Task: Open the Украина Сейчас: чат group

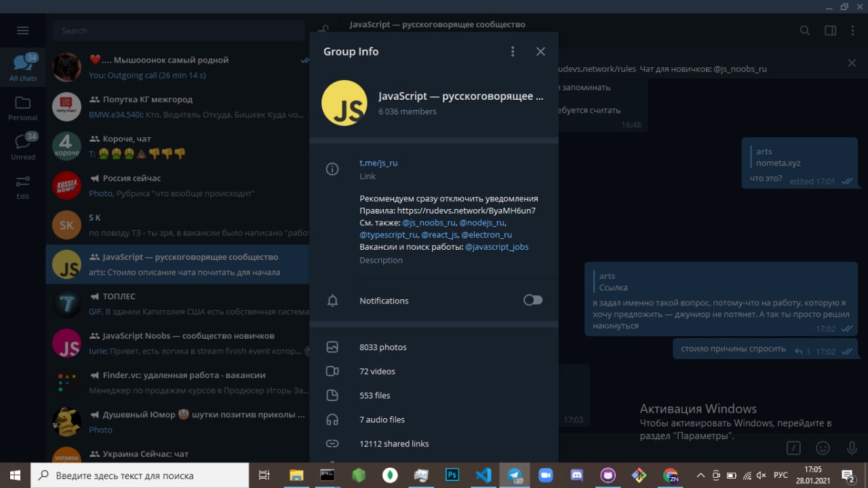Action: point(178,452)
